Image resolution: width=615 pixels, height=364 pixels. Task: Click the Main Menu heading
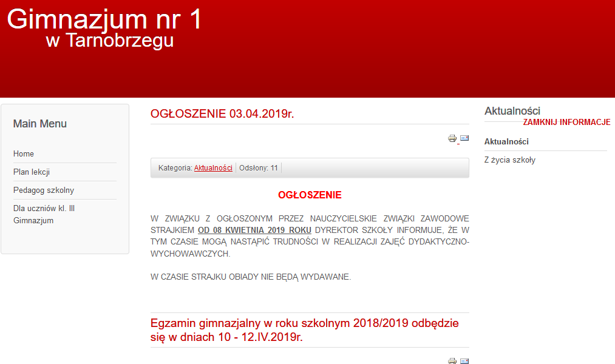click(40, 124)
